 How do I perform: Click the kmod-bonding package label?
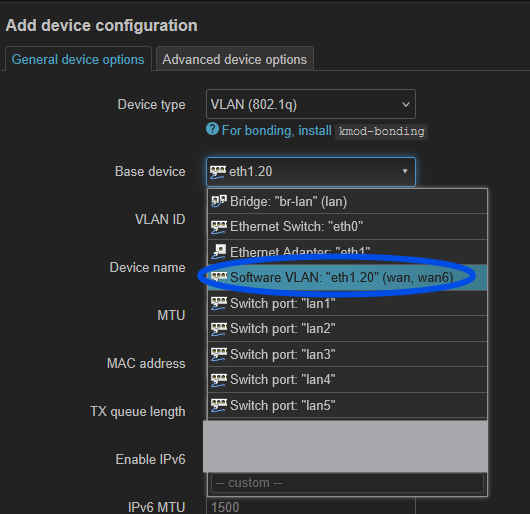382,131
